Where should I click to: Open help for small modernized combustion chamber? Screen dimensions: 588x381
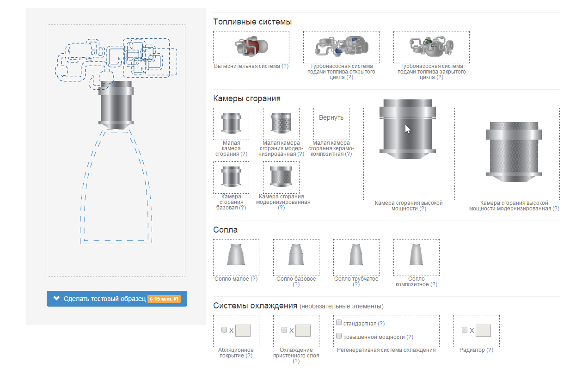[301, 154]
